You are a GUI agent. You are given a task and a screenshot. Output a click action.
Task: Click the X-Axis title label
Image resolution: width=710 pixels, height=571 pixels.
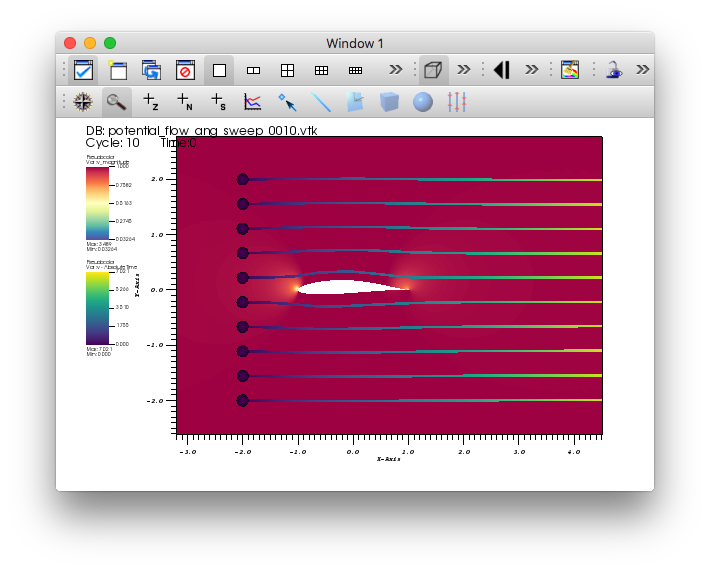389,459
